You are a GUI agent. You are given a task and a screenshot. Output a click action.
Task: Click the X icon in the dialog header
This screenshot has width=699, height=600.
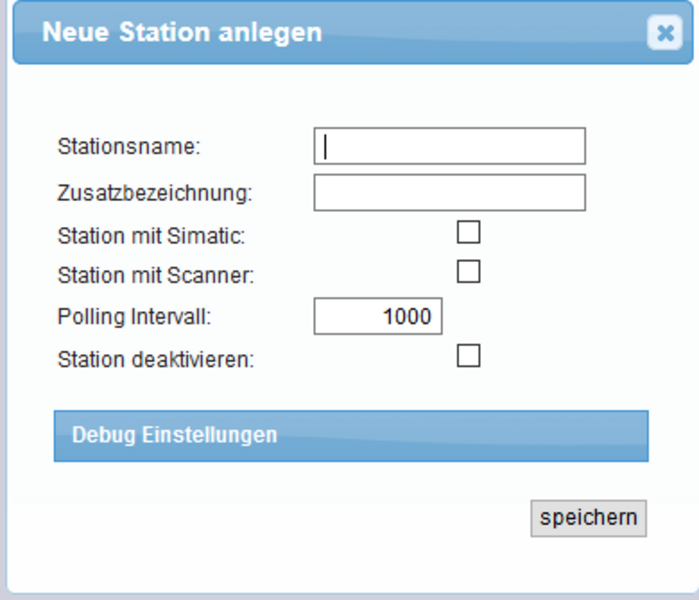[x=664, y=33]
